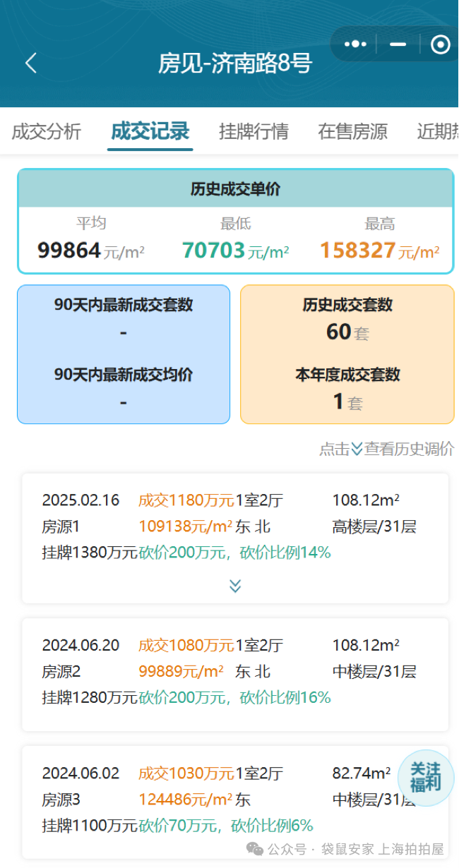Screen dimensions: 459x868
Task: Click 挂牌1100万元 listing price
Action: (90, 826)
